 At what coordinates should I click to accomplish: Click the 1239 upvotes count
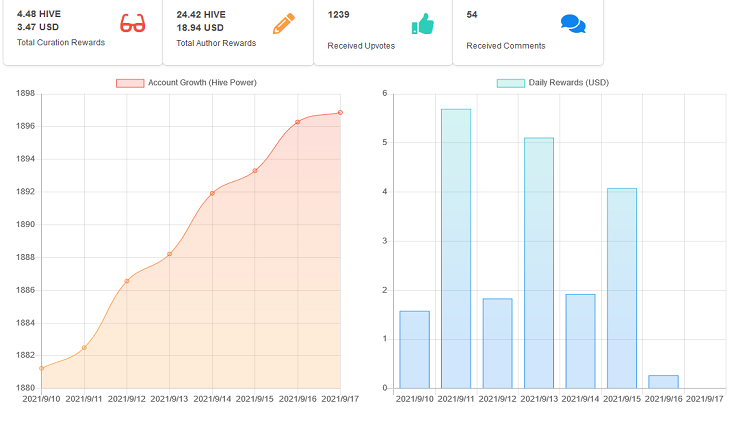(338, 15)
